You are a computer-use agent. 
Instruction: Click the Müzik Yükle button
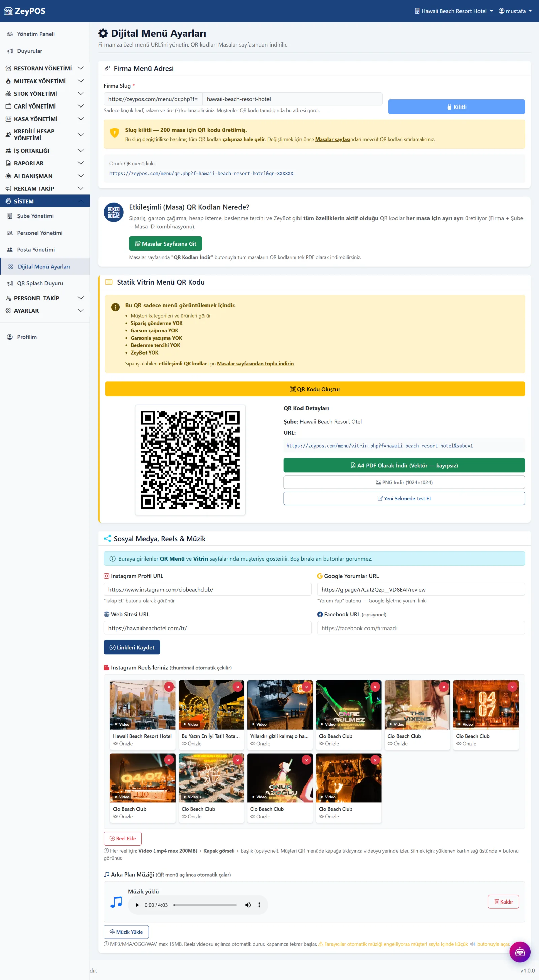pyautogui.click(x=126, y=932)
